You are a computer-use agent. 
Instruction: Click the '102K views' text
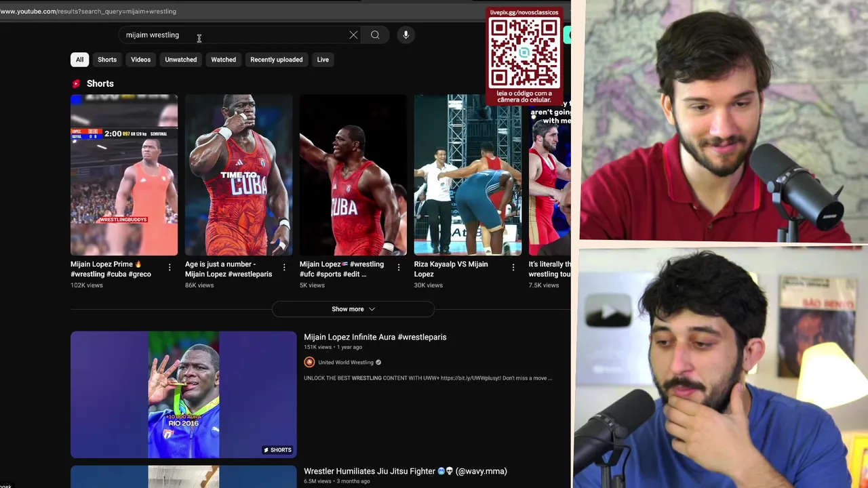[x=87, y=285]
